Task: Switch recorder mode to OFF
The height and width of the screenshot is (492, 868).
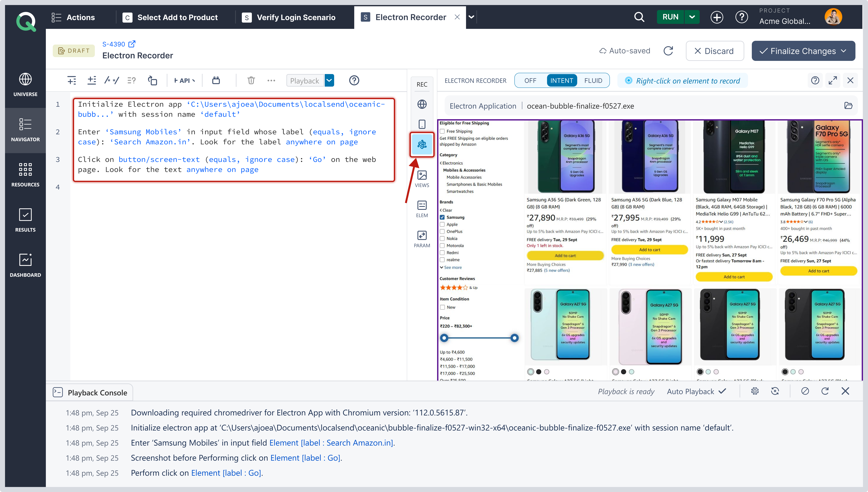Action: [530, 80]
